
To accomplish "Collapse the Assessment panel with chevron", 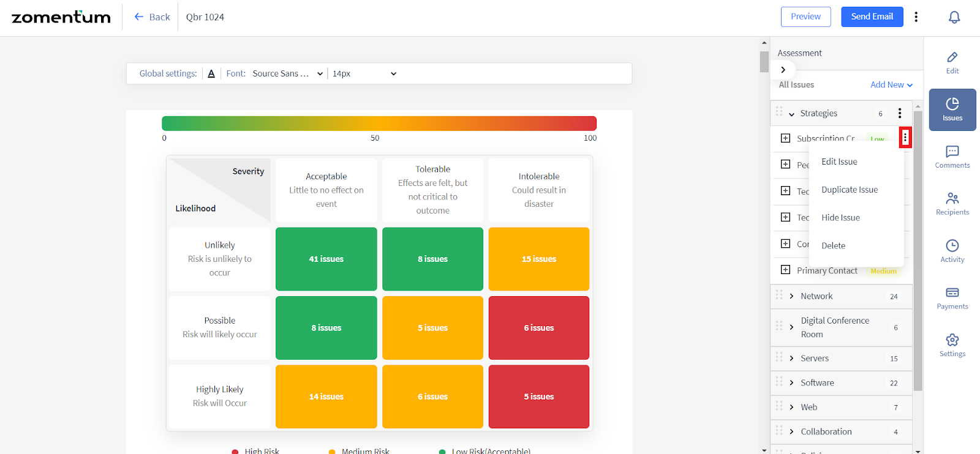I will [x=783, y=70].
